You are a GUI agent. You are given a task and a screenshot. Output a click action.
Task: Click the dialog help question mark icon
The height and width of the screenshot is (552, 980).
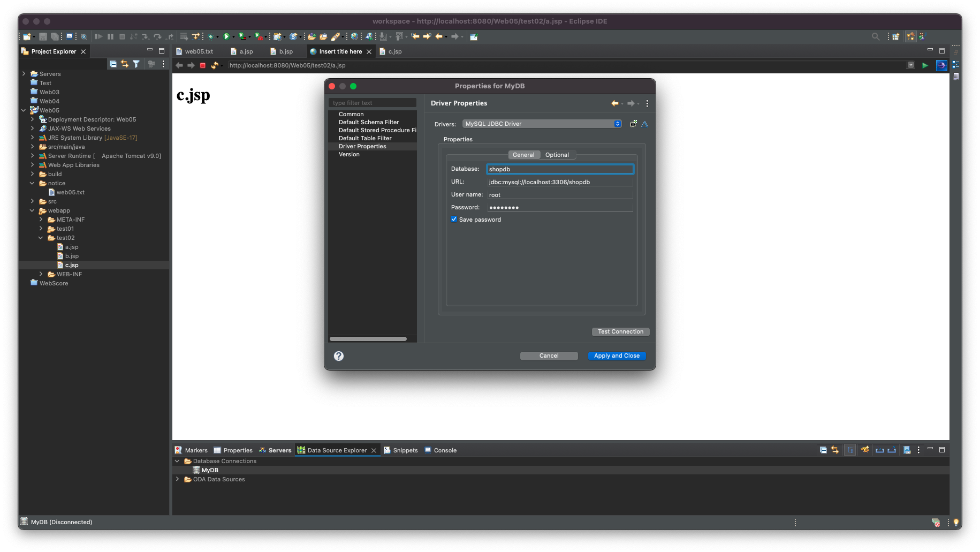click(x=339, y=356)
